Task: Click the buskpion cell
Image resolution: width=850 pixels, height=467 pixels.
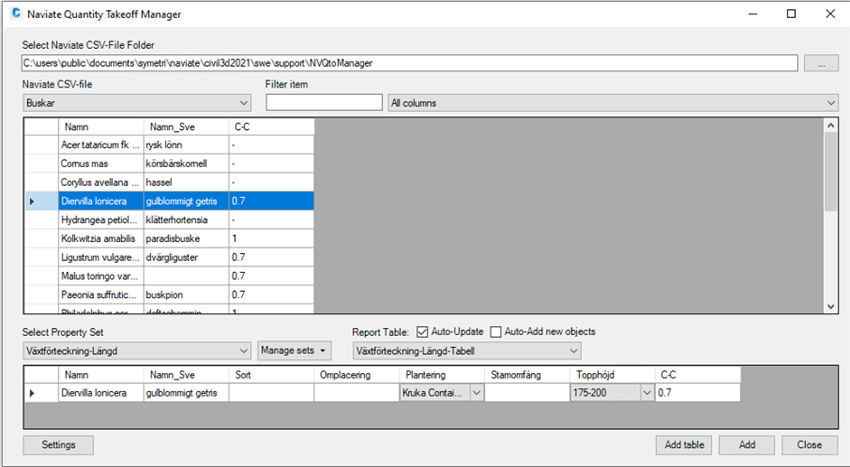Action: pyautogui.click(x=186, y=295)
